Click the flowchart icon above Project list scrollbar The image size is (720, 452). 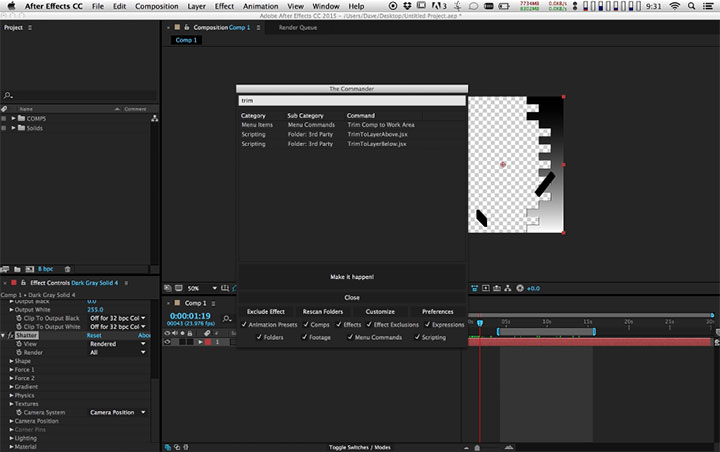tap(155, 119)
